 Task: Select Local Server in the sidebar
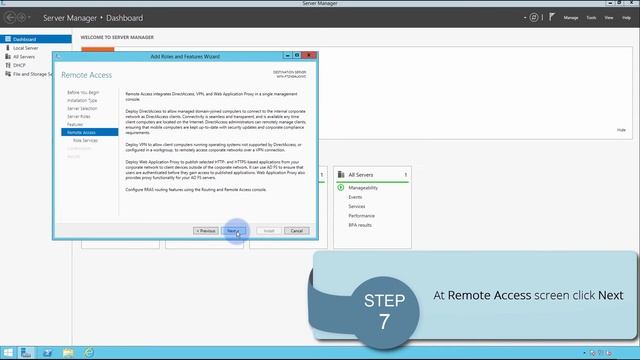coord(25,48)
